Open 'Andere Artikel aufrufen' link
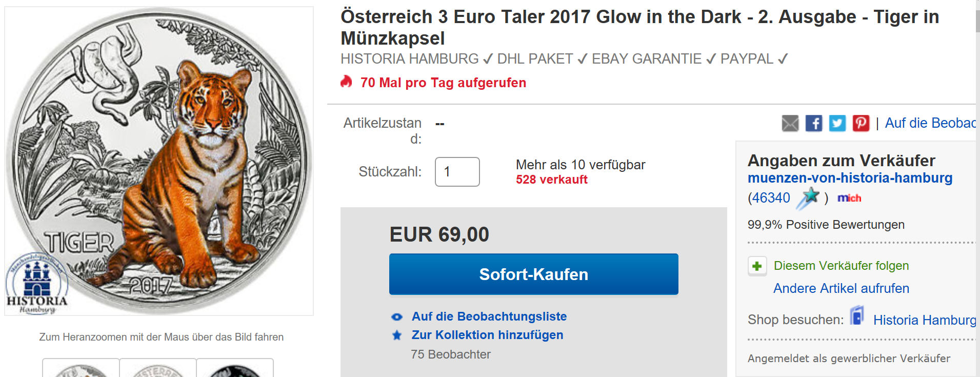This screenshot has height=377, width=980. (x=841, y=288)
